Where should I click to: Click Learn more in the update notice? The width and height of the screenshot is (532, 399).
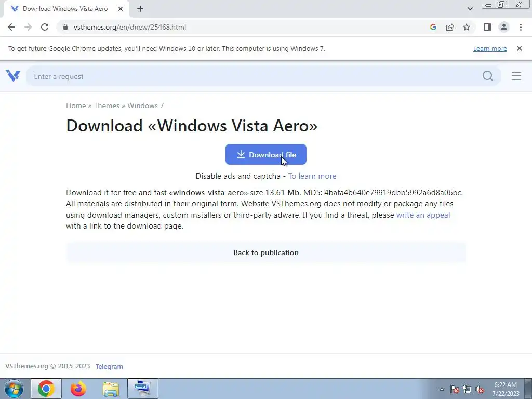pos(490,48)
